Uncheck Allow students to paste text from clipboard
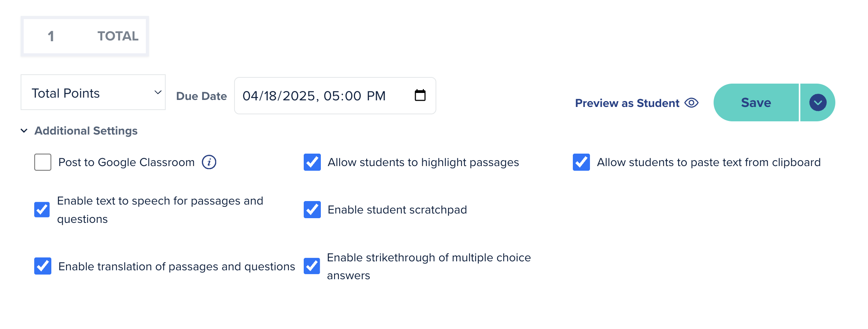This screenshot has height=329, width=868. coord(581,162)
